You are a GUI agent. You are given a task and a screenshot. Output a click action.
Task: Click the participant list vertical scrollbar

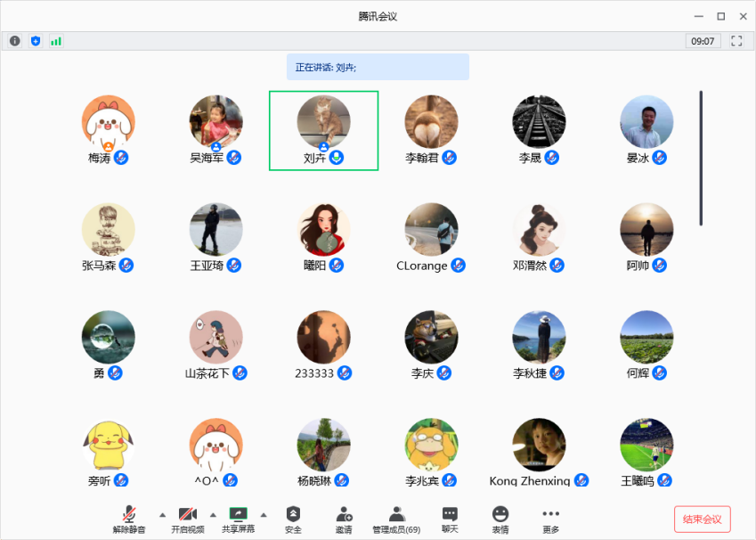click(x=701, y=158)
